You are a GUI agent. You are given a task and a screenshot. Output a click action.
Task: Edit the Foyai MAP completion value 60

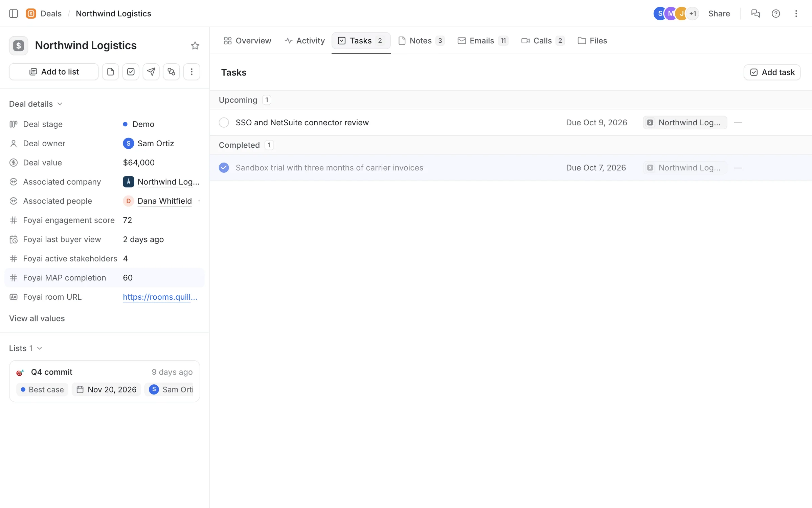tap(128, 278)
